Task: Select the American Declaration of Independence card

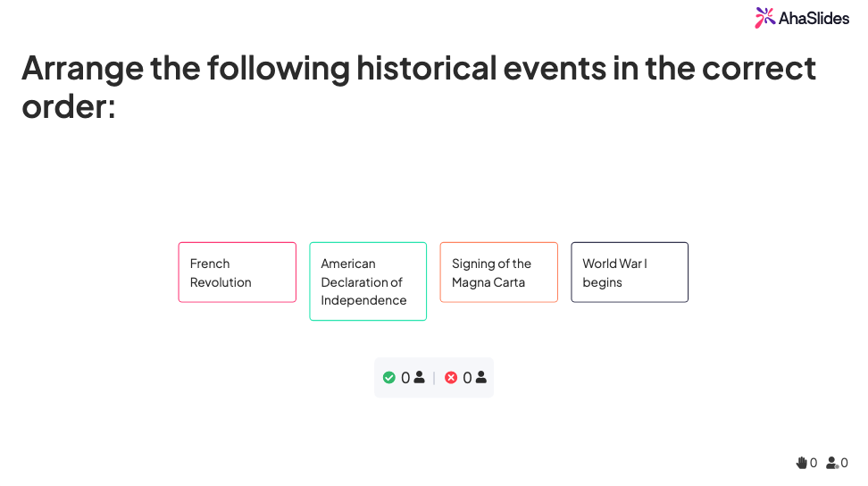Action: click(368, 281)
